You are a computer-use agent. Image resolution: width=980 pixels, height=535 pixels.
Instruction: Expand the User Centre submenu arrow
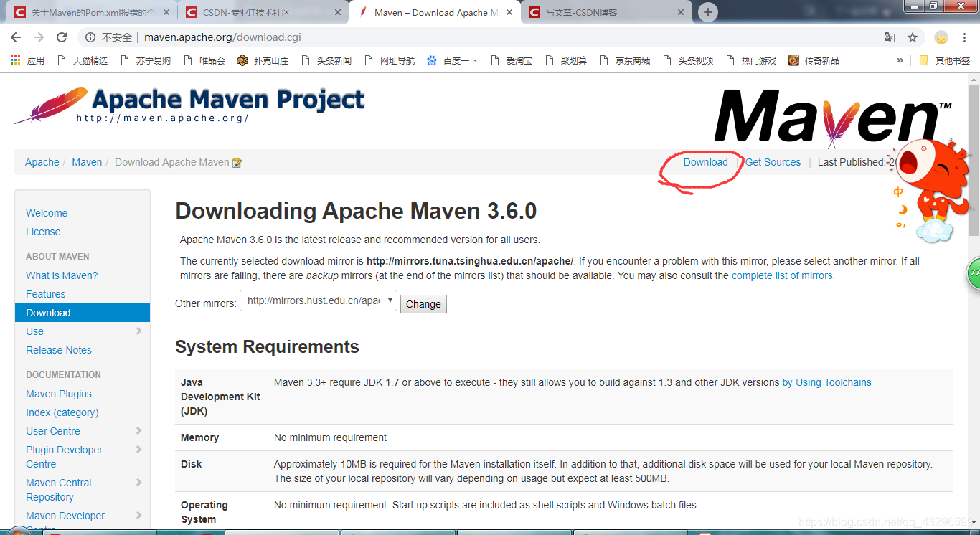click(138, 431)
